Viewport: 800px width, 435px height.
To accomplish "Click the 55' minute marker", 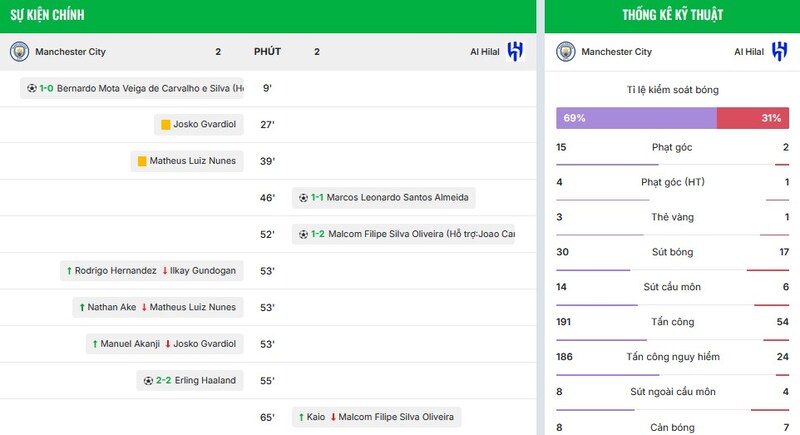I will pos(267,380).
